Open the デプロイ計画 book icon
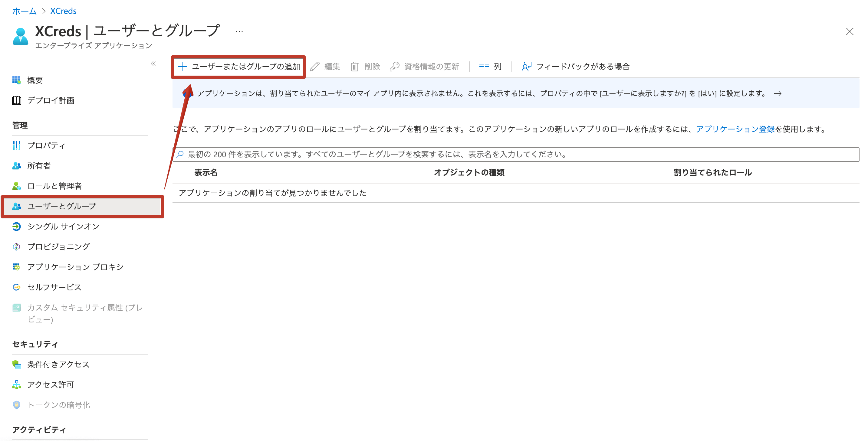868x441 pixels. (17, 100)
